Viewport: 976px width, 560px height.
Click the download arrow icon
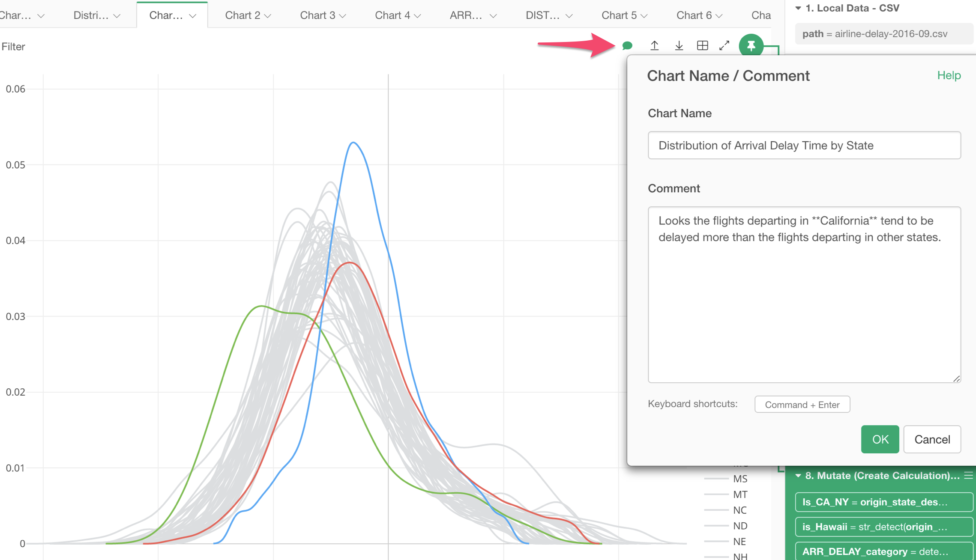coord(679,45)
